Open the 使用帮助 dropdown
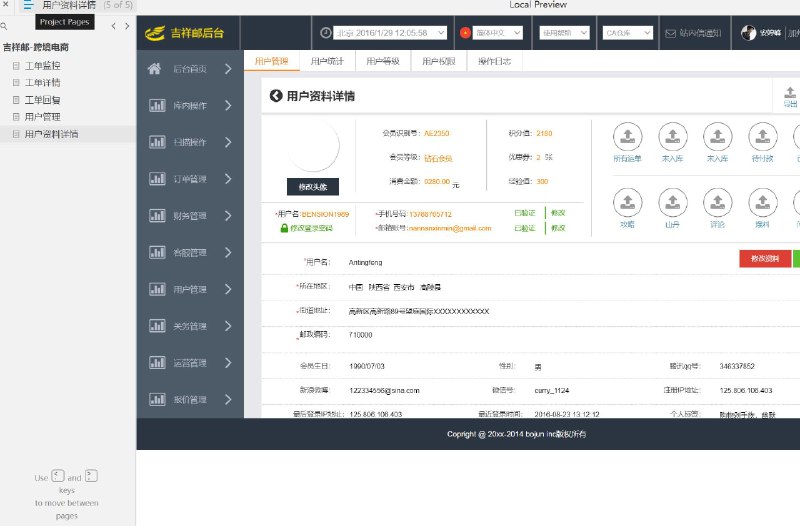The height and width of the screenshot is (526, 800). (564, 33)
